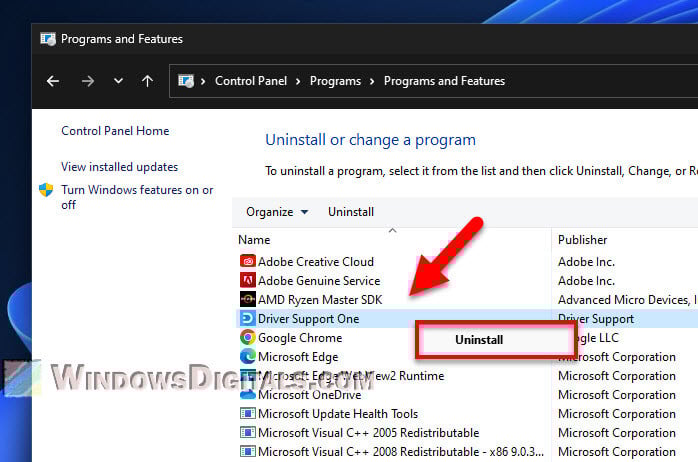Click Uninstall in the context menu
The image size is (698, 462).
[x=479, y=340]
